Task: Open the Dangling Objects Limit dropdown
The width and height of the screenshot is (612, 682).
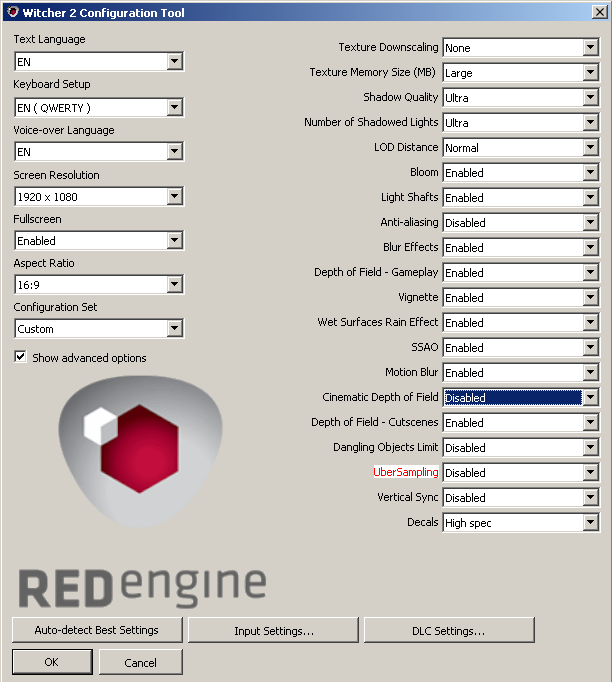Action: pos(521,448)
